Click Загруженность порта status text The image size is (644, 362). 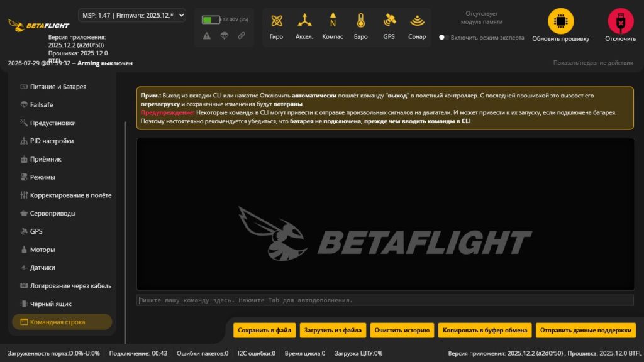pos(54,353)
